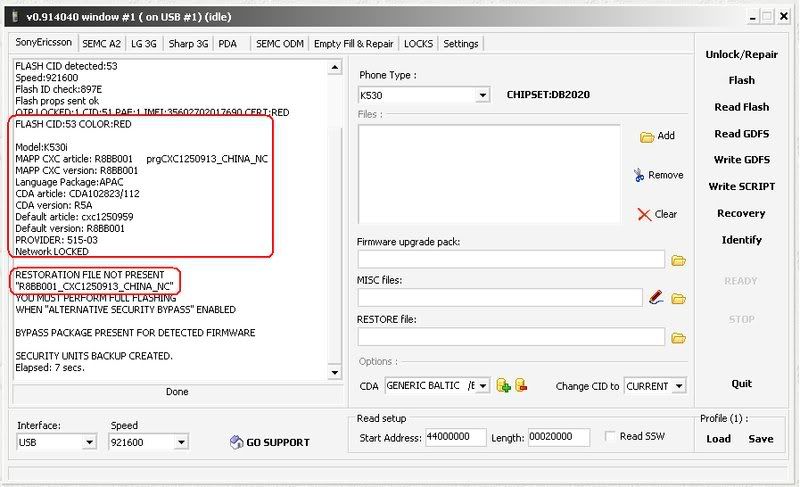
Task: Click the red X Clear icon
Action: click(644, 215)
